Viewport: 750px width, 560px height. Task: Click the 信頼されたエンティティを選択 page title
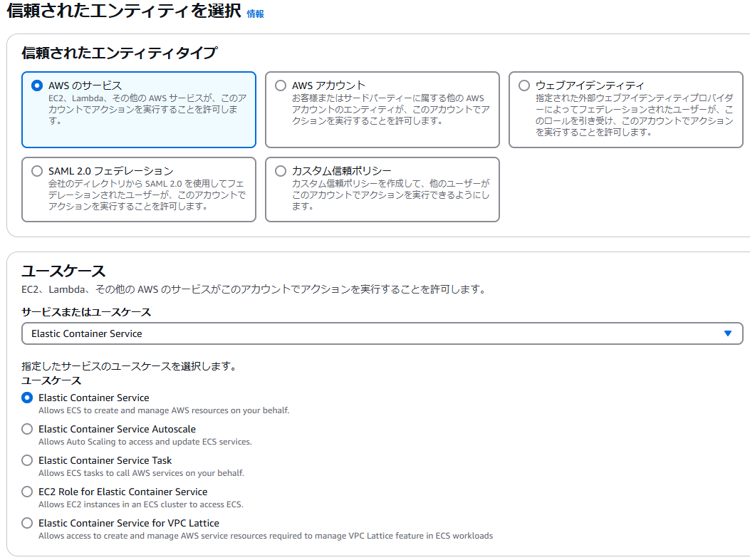(x=124, y=11)
